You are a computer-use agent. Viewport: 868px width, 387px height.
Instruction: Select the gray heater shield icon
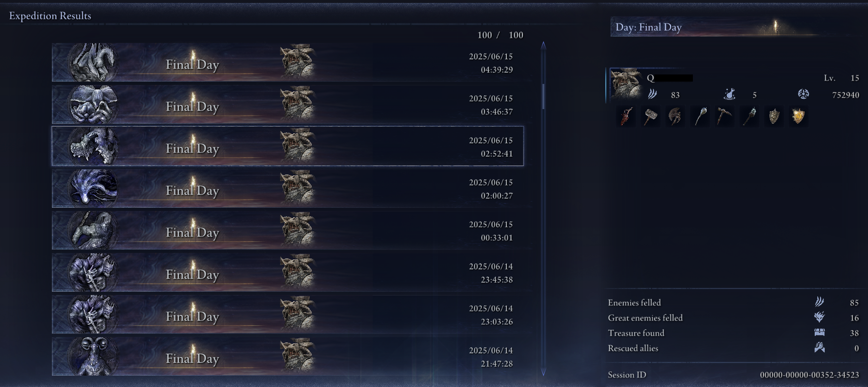click(x=774, y=116)
